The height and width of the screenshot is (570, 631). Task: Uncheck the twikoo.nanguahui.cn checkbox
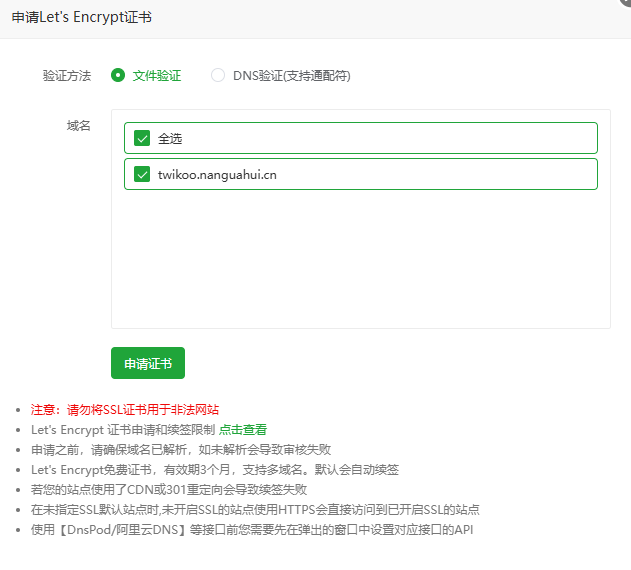pos(142,174)
